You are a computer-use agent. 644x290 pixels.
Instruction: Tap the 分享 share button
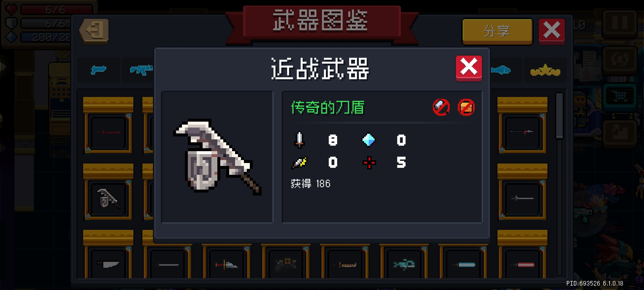497,31
